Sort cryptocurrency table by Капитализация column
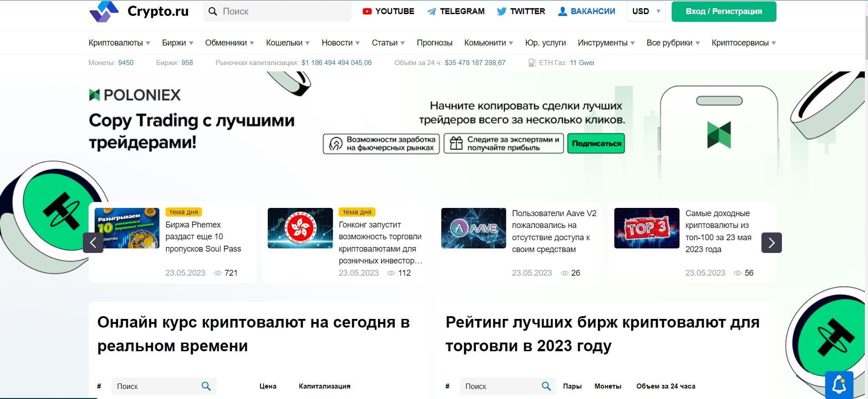Screen dimensions: 868x399 [325, 386]
